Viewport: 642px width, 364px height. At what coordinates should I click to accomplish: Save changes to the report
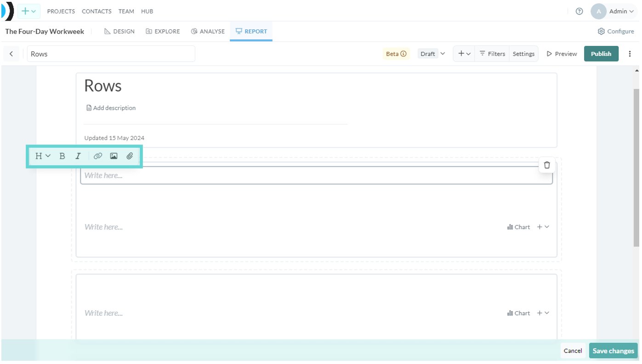coord(613,351)
